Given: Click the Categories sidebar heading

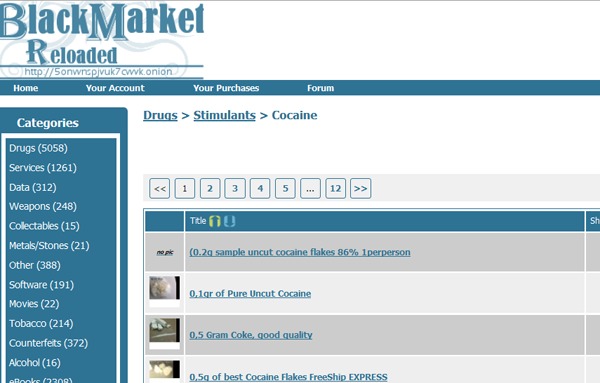Looking at the screenshot, I should point(48,123).
